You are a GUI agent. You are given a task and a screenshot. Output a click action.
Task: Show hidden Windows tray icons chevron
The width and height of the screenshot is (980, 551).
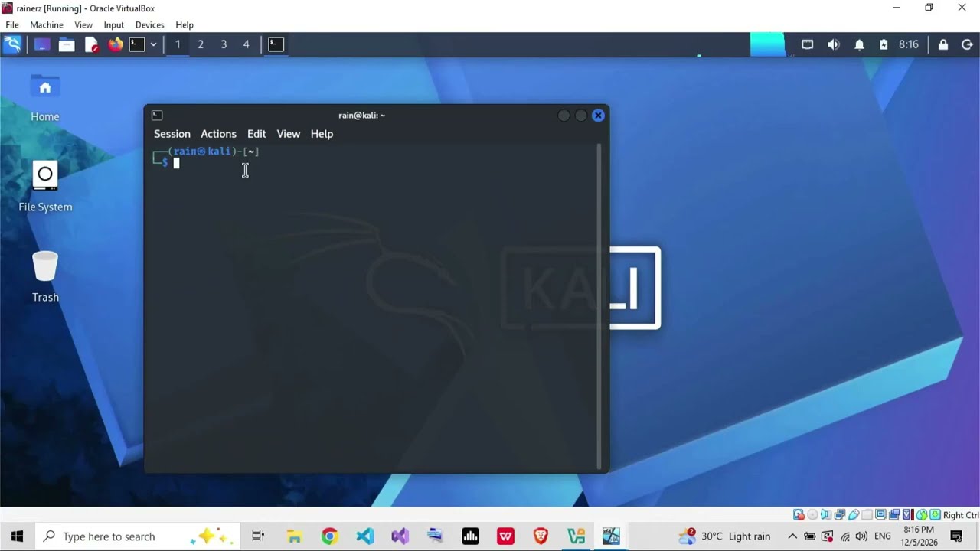point(792,536)
